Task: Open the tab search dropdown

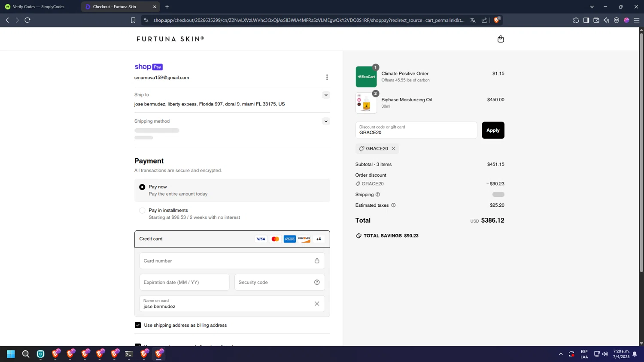Action: click(x=592, y=7)
